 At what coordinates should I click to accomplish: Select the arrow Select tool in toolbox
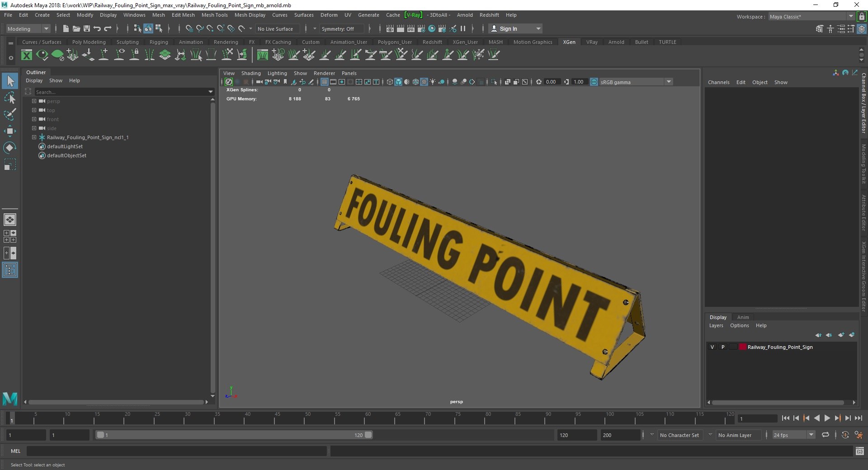[x=10, y=81]
